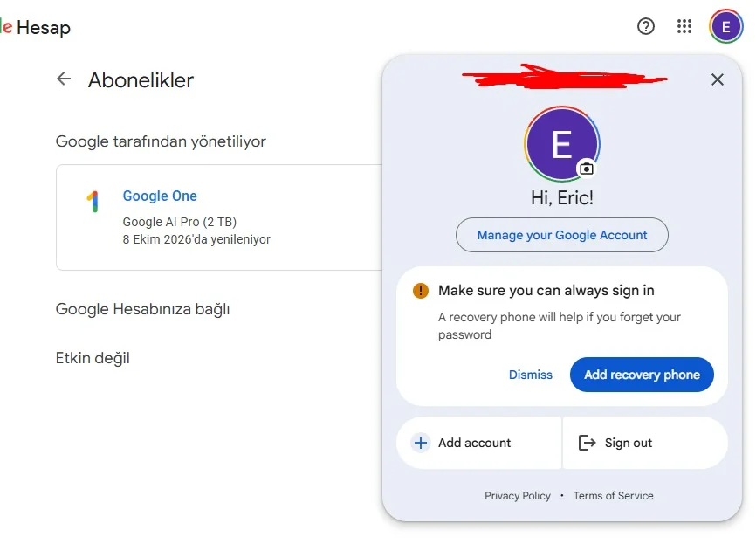Click the large purple E profile picture

561,144
